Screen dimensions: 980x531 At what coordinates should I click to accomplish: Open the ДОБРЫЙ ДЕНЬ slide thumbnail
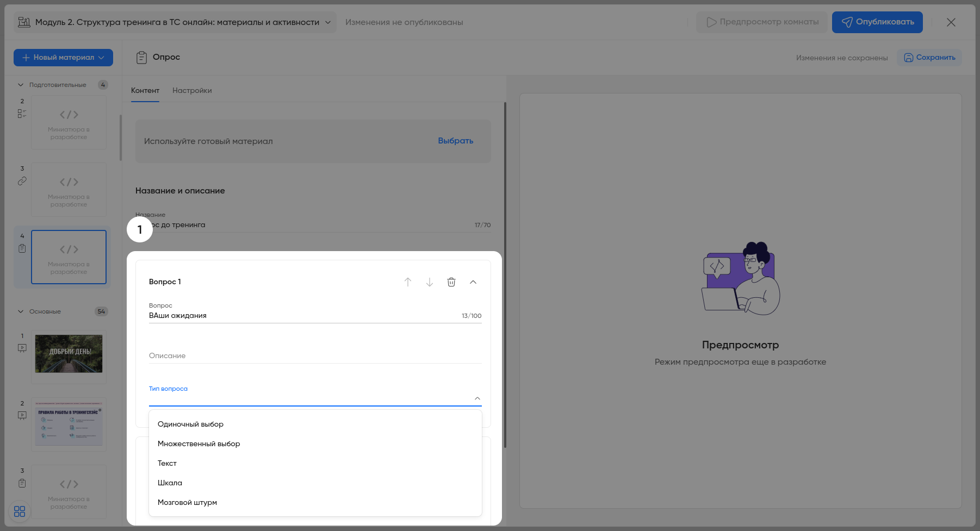pos(69,354)
